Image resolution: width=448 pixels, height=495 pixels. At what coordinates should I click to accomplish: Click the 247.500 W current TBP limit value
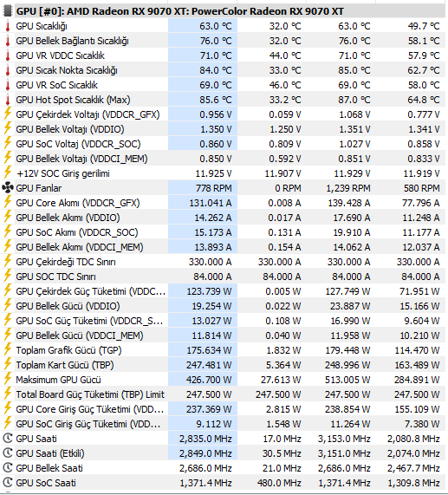(x=209, y=394)
